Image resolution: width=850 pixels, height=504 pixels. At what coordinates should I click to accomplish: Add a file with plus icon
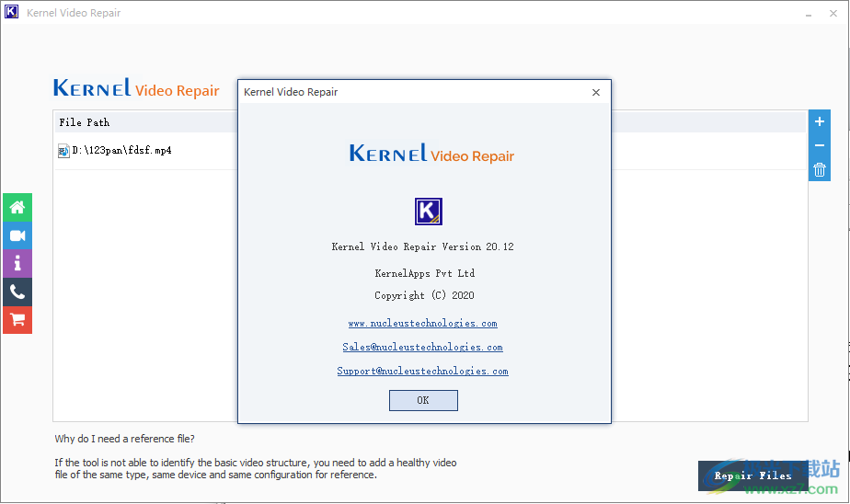(819, 122)
